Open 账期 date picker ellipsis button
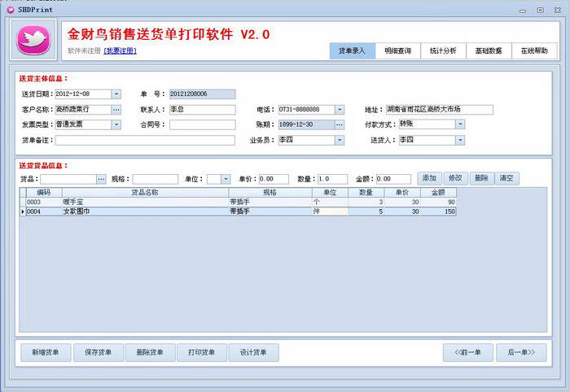 [x=340, y=125]
